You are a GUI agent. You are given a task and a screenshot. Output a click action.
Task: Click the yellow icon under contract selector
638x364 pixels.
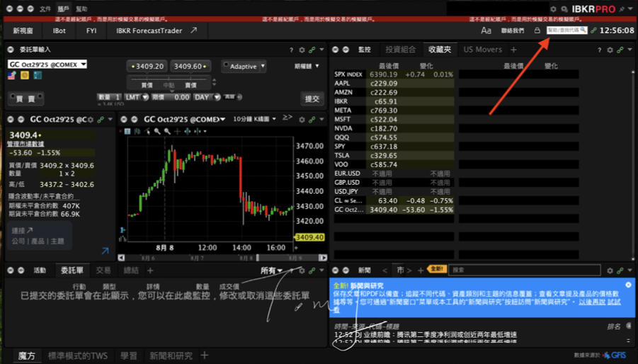[25, 75]
